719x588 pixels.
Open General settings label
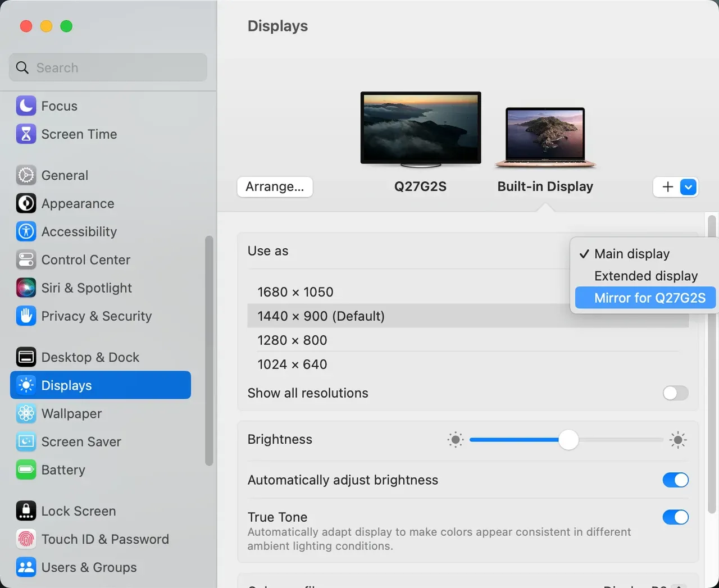pyautogui.click(x=65, y=176)
